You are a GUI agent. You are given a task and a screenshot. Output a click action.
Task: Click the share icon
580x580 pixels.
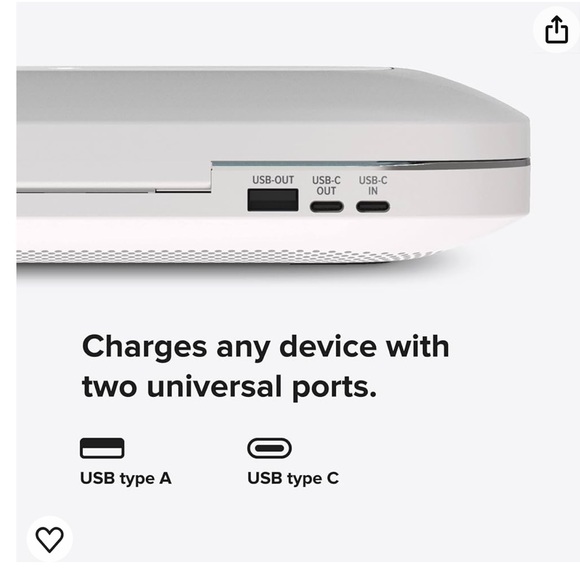[556, 29]
